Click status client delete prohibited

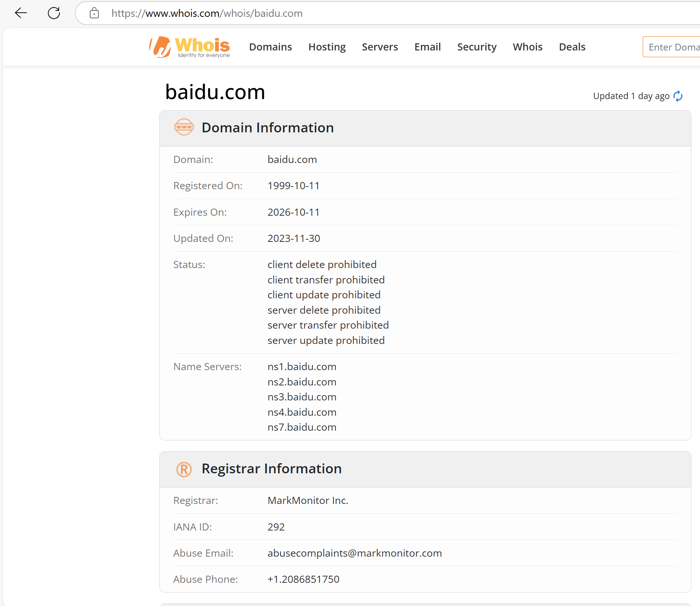click(x=322, y=265)
